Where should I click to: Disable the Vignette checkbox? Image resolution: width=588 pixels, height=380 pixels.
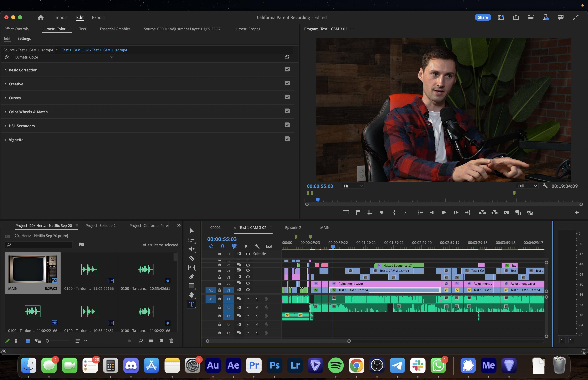pyautogui.click(x=287, y=139)
